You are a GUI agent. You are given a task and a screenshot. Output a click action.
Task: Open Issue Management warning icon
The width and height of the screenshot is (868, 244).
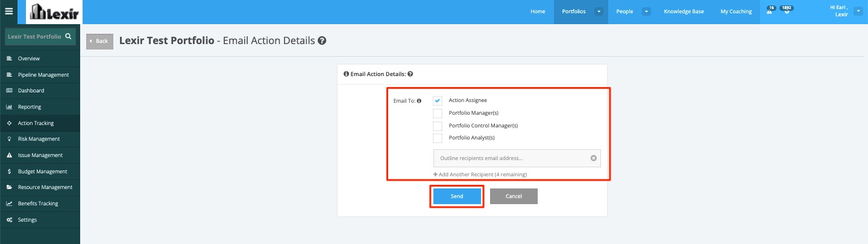9,155
